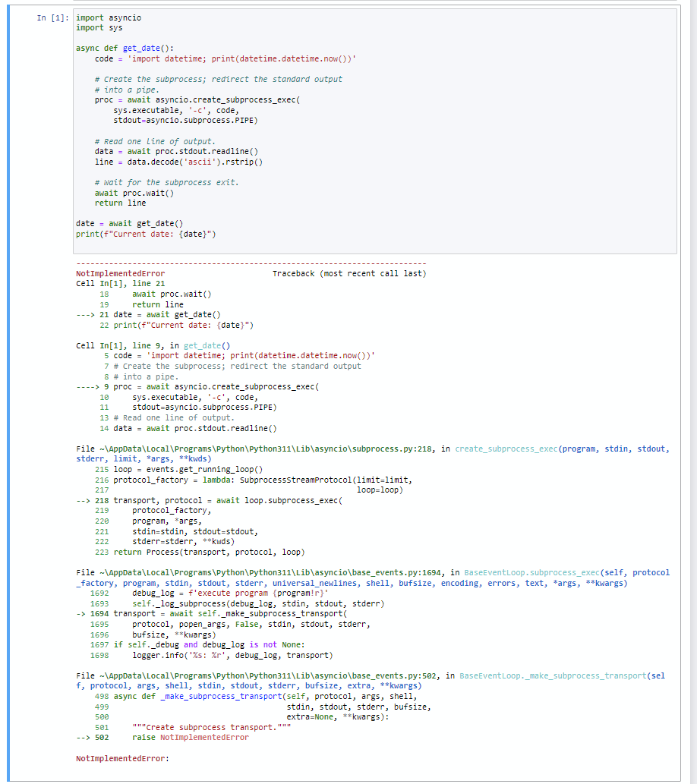The image size is (697, 784).
Task: Click 'stdout=asyncio.subprocess.PIPE)' in code cell
Action: pyautogui.click(x=185, y=121)
